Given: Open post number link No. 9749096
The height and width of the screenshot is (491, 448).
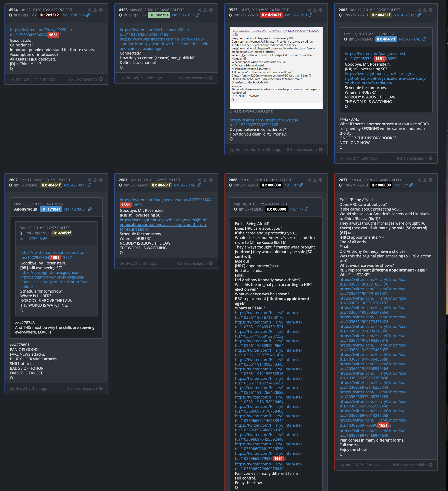Looking at the screenshot, I should tap(73, 15).
